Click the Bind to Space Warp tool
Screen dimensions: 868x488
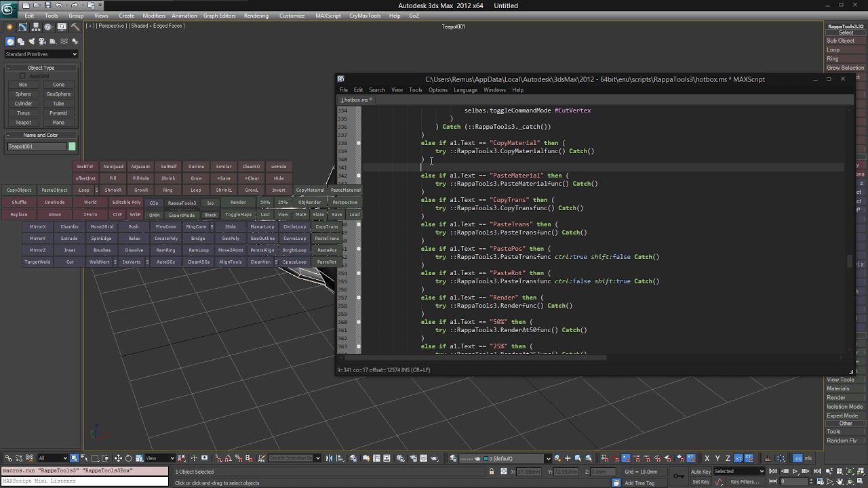tap(30, 458)
